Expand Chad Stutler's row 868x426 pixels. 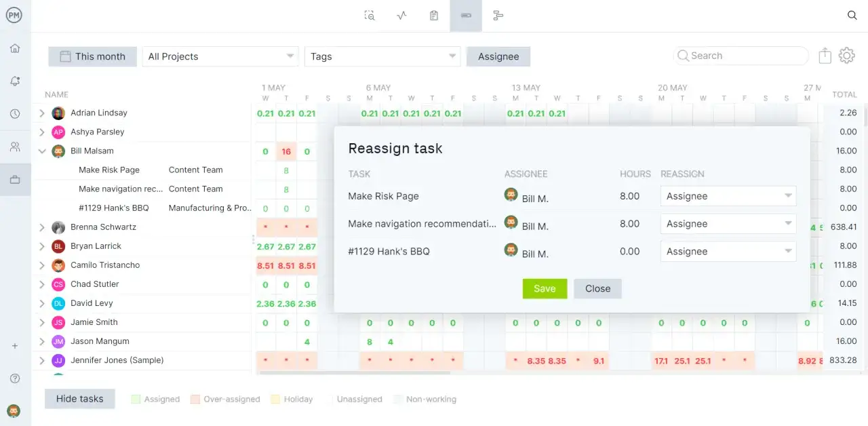tap(42, 284)
